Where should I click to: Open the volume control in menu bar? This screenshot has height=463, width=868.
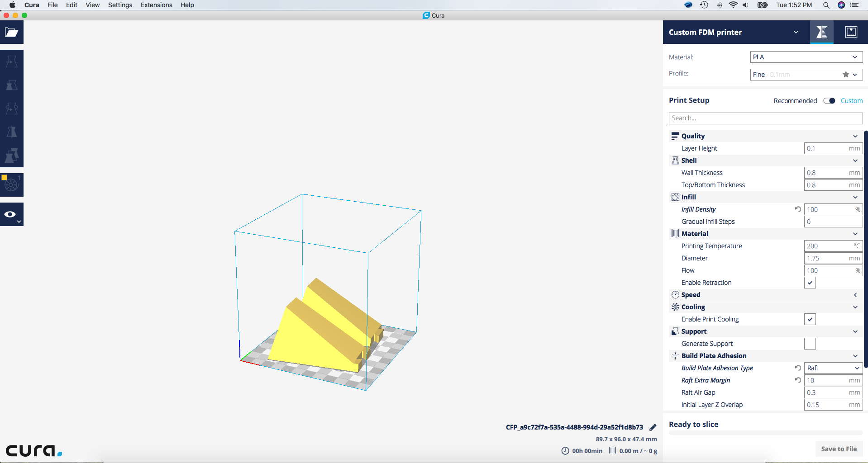(x=745, y=5)
